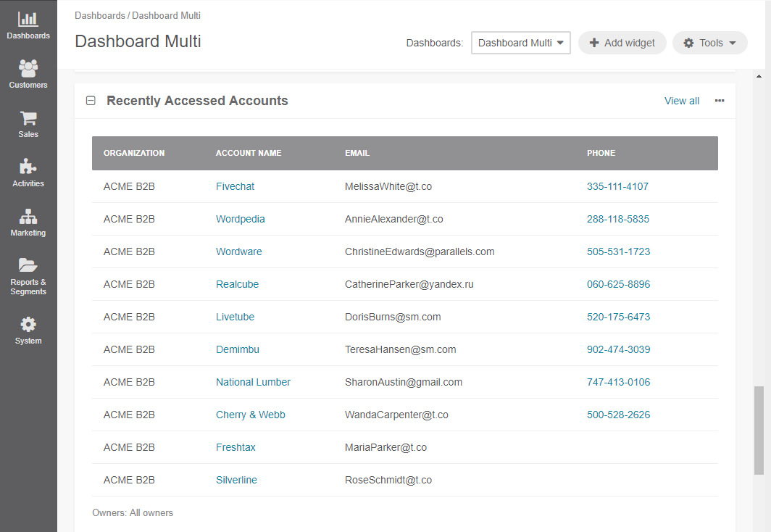Click the Dashboard Multi page title
The height and width of the screenshot is (532, 771).
(138, 41)
